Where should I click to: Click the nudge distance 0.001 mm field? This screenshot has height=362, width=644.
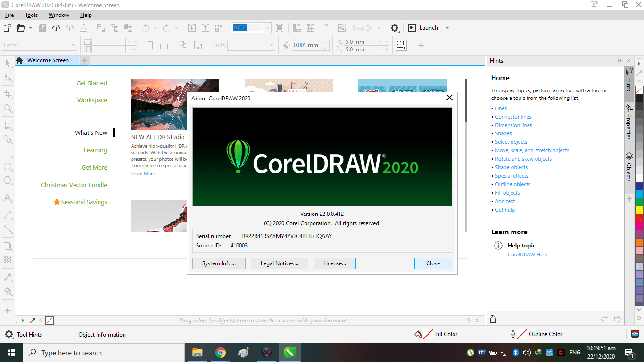(306, 45)
